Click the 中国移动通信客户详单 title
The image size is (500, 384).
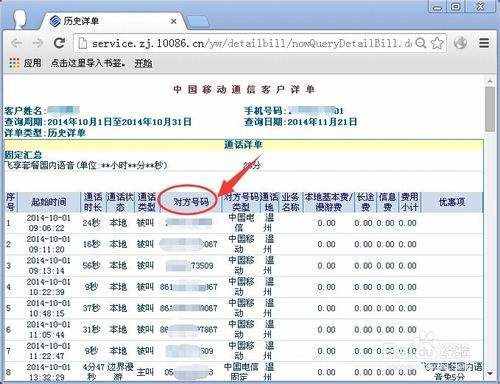244,89
